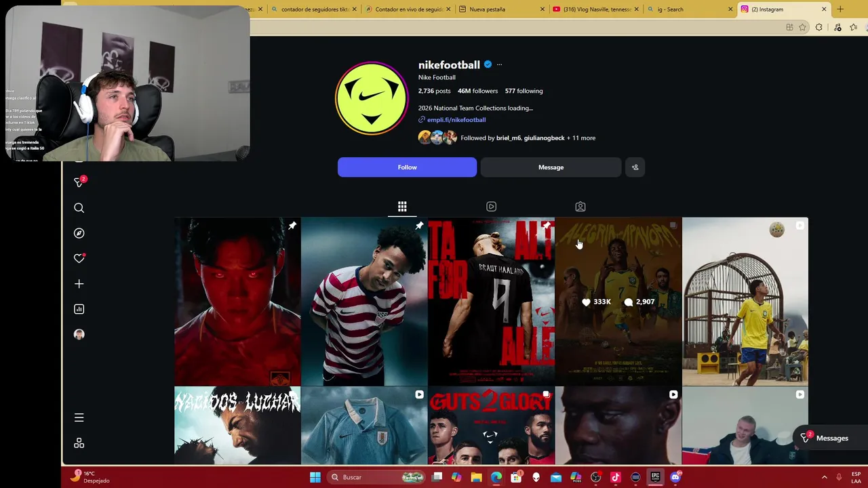Open Discord from the taskbar
This screenshot has height=488, width=868.
point(675,477)
